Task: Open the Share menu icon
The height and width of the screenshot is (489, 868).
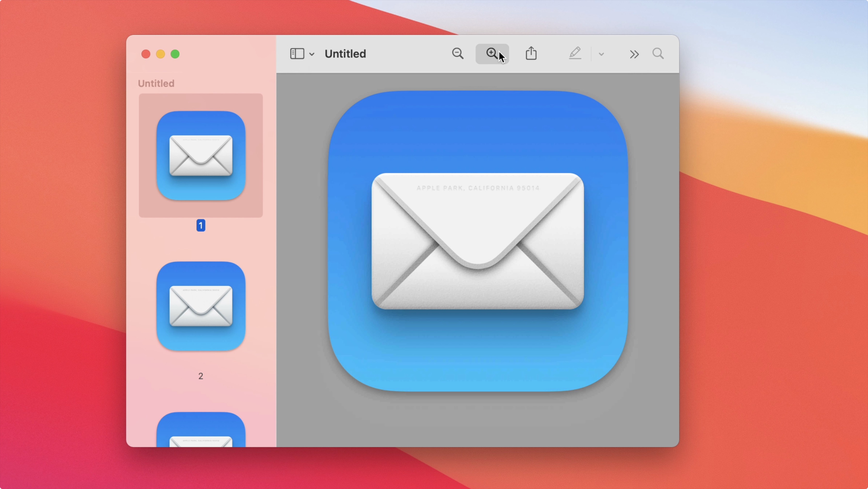Action: point(531,54)
